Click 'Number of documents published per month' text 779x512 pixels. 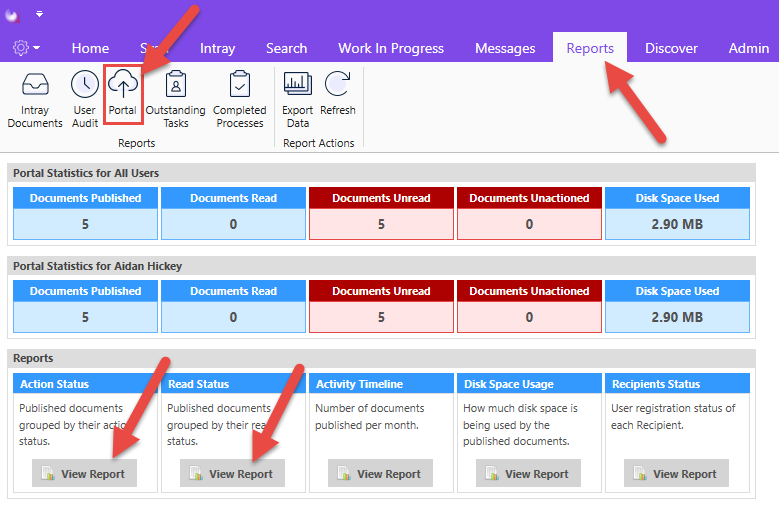point(370,416)
